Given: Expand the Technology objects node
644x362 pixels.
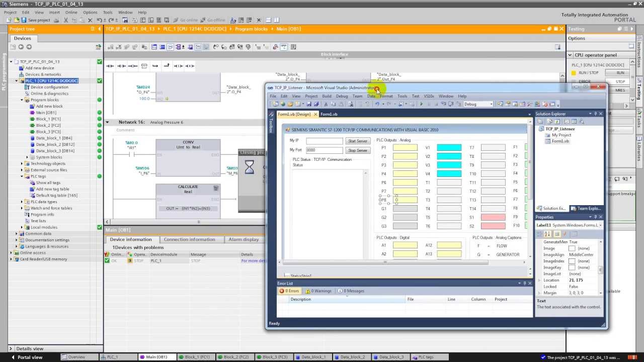Looking at the screenshot, I should (22, 163).
